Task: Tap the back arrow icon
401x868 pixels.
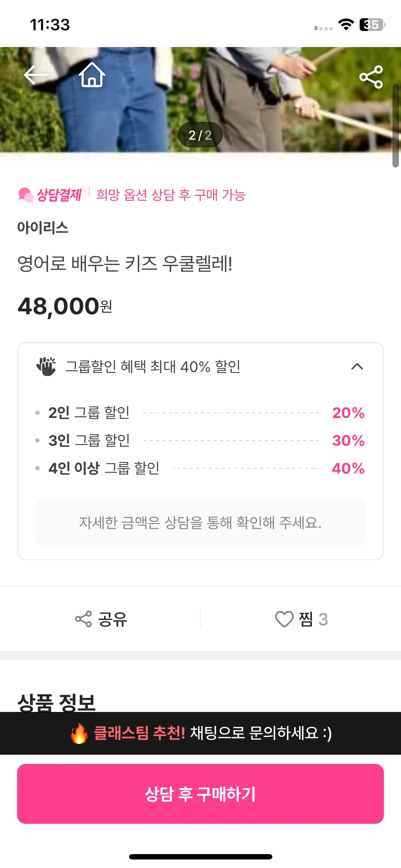Action: (36, 75)
